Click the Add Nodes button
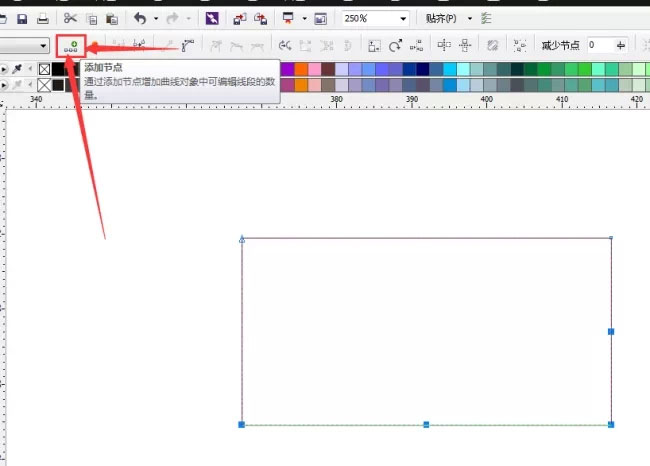 71,46
